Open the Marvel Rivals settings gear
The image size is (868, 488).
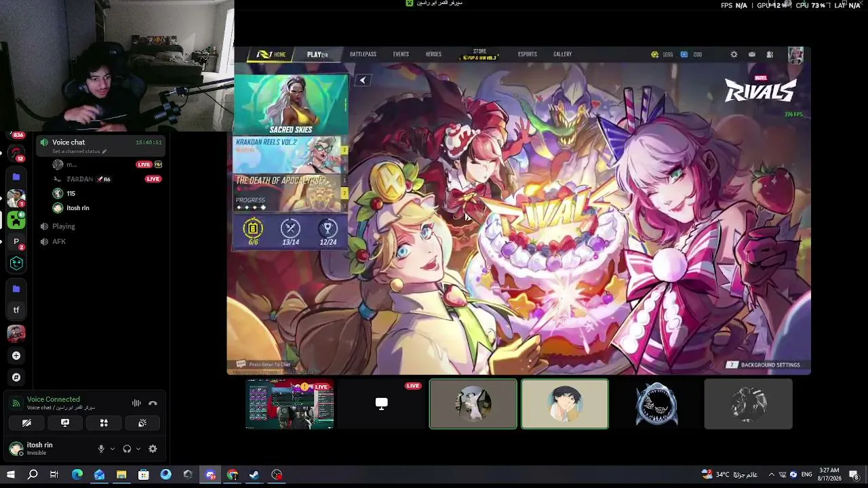coord(734,54)
